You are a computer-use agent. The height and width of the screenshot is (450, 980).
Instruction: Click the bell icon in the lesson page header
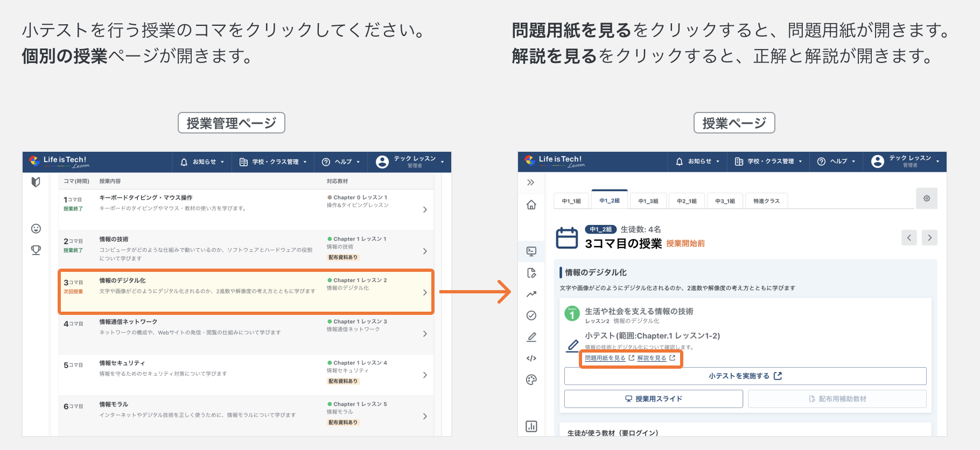[680, 161]
